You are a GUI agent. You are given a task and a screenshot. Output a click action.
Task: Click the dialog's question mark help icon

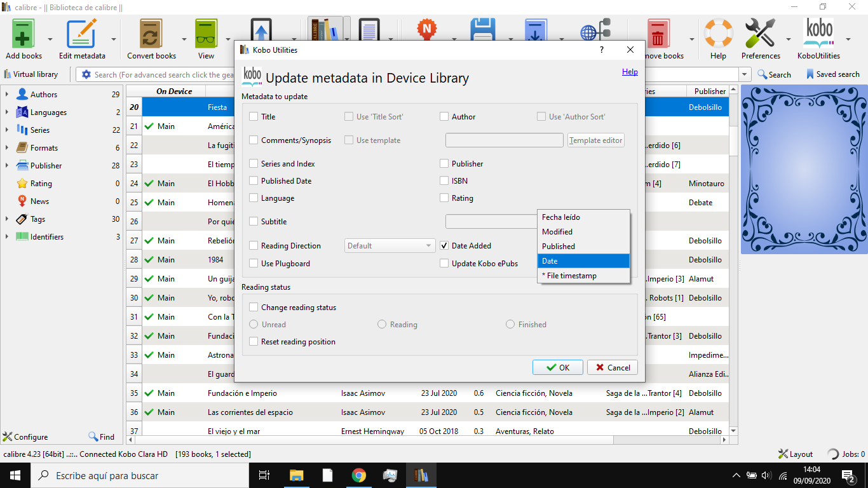pos(602,50)
